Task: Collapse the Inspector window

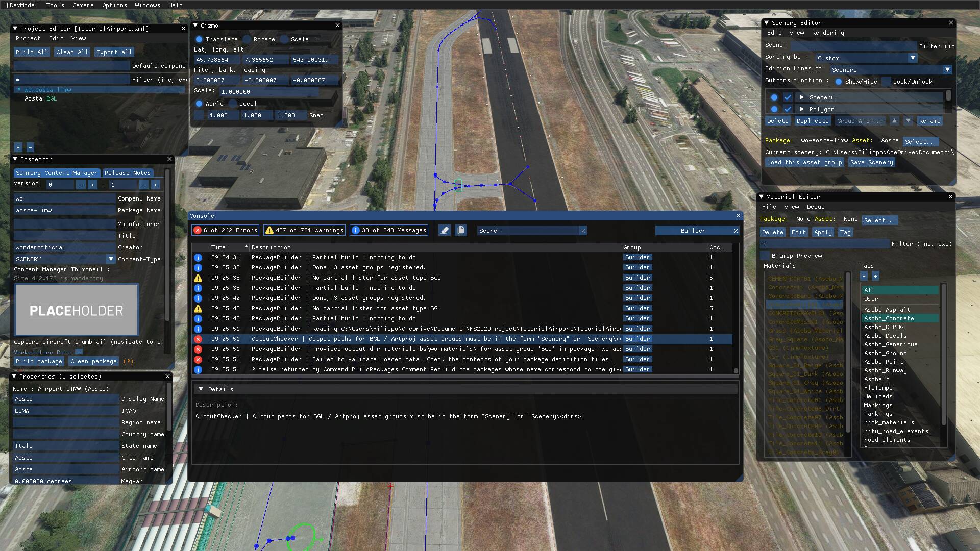Action: (15, 159)
